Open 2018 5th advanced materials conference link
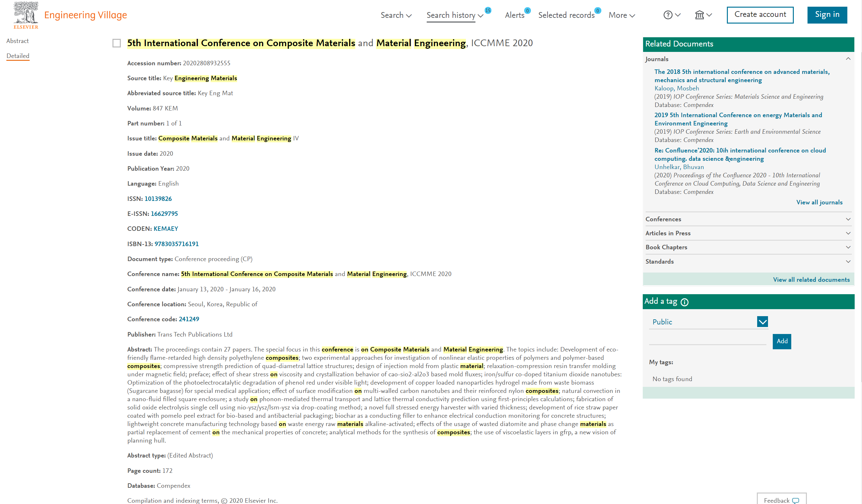This screenshot has height=504, width=862. (x=742, y=76)
